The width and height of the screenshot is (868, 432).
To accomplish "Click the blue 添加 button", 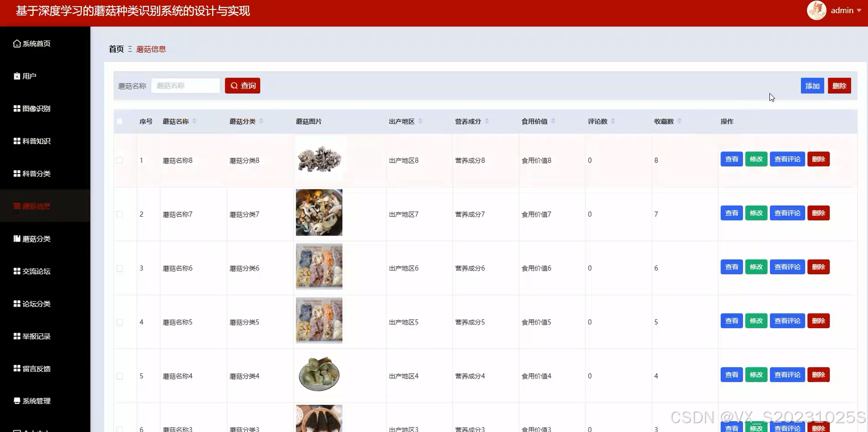I will coord(812,86).
